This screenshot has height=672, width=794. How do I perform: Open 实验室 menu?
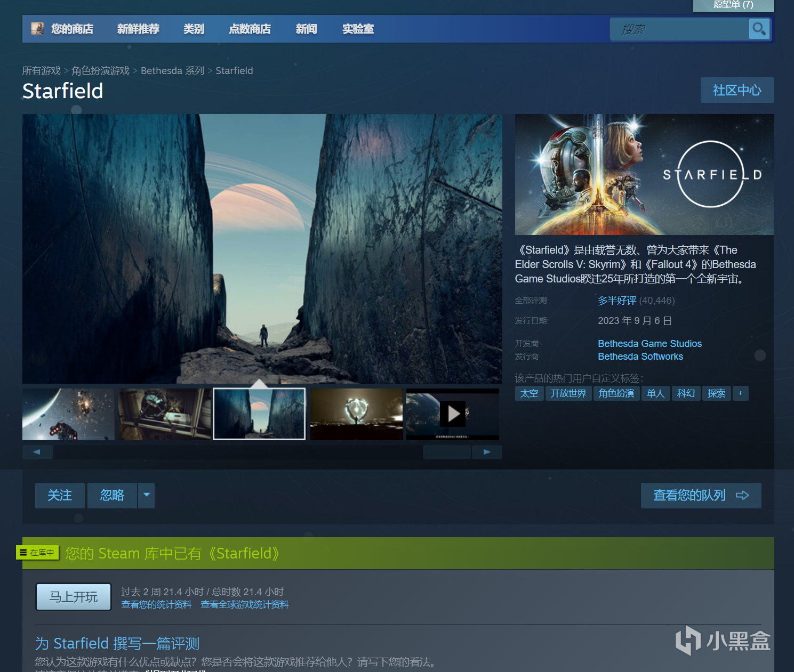[x=358, y=29]
